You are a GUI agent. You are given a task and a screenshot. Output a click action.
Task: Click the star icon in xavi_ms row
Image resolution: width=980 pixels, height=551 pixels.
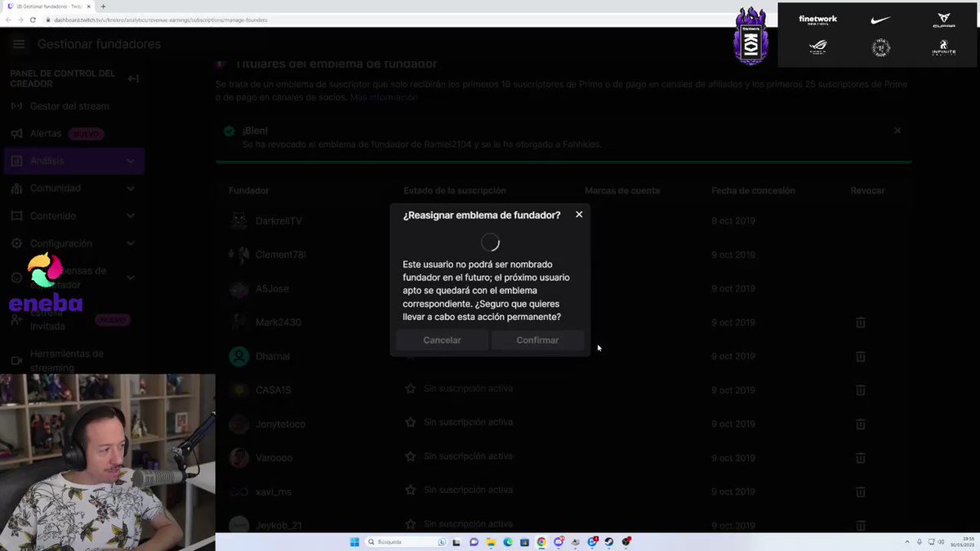pos(411,491)
